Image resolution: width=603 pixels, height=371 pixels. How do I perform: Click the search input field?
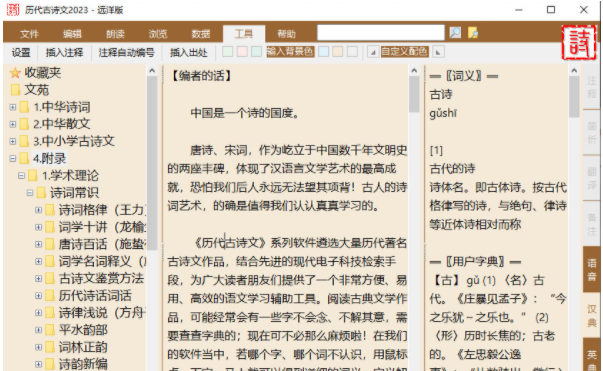point(381,33)
